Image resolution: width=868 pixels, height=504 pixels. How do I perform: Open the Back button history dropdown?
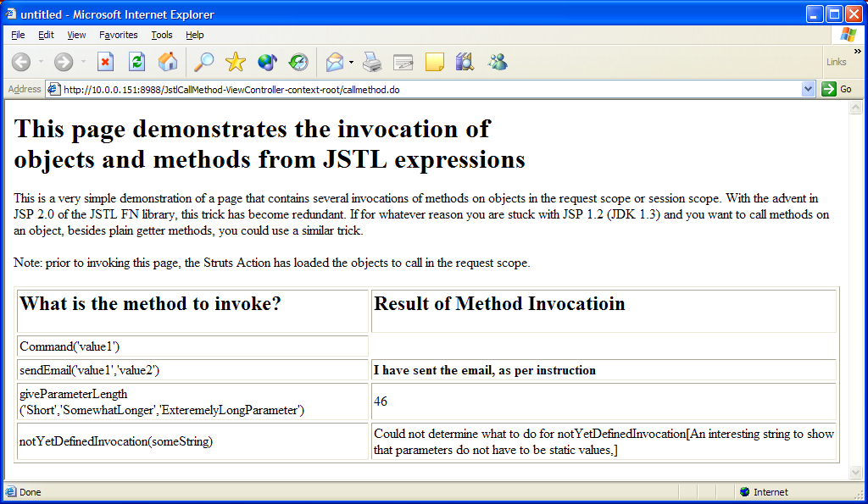41,62
